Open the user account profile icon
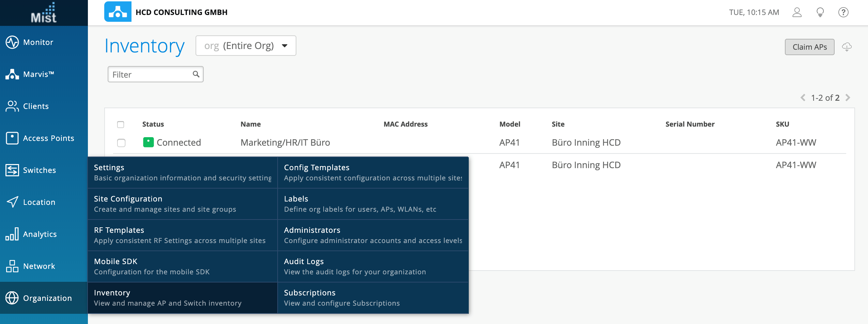Screen dimensions: 868x324 click(797, 13)
